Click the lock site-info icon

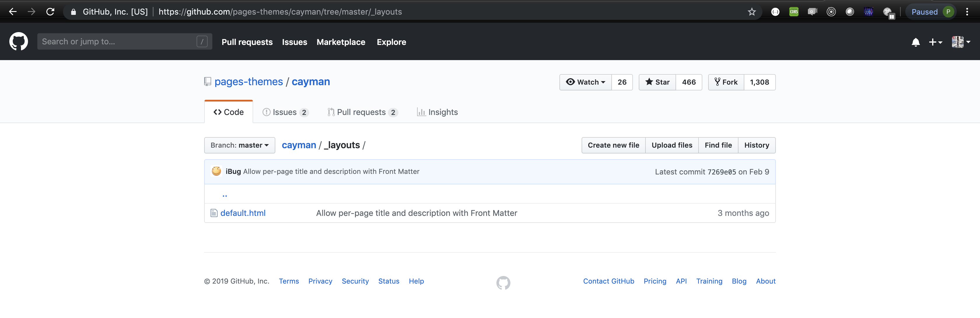(x=73, y=12)
